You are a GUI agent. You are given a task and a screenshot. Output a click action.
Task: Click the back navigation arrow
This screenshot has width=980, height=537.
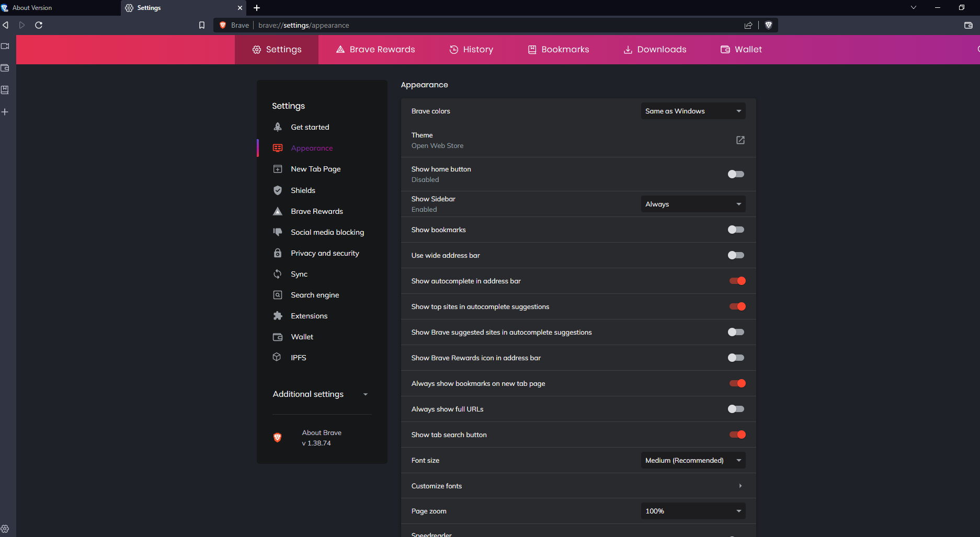coord(6,25)
